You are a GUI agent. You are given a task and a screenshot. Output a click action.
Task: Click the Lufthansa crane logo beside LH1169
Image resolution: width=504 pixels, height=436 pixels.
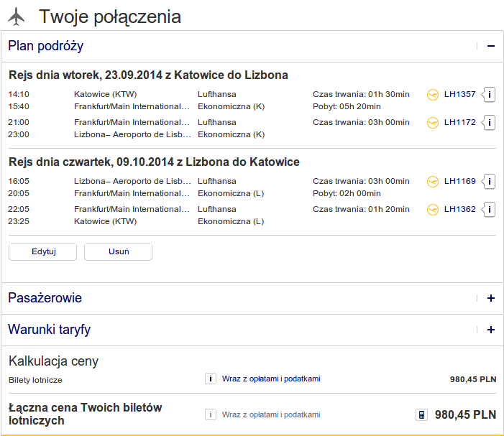point(433,182)
